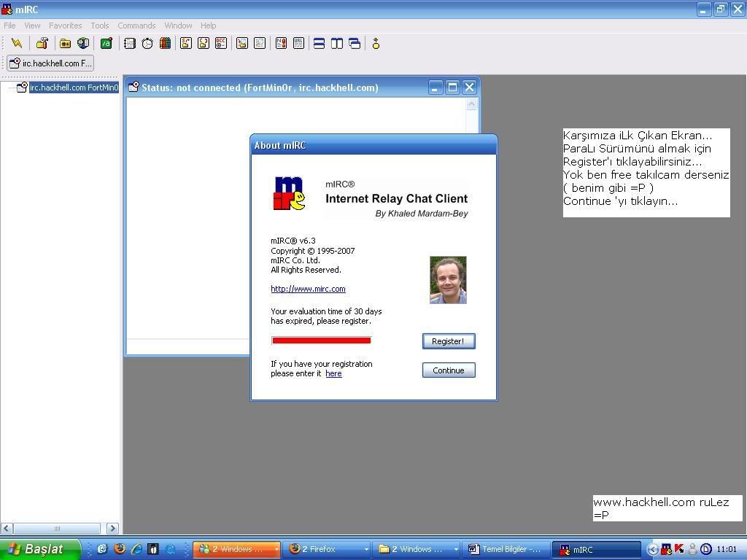Open the http://www.mirc.com link
The width and height of the screenshot is (747, 560).
308,289
